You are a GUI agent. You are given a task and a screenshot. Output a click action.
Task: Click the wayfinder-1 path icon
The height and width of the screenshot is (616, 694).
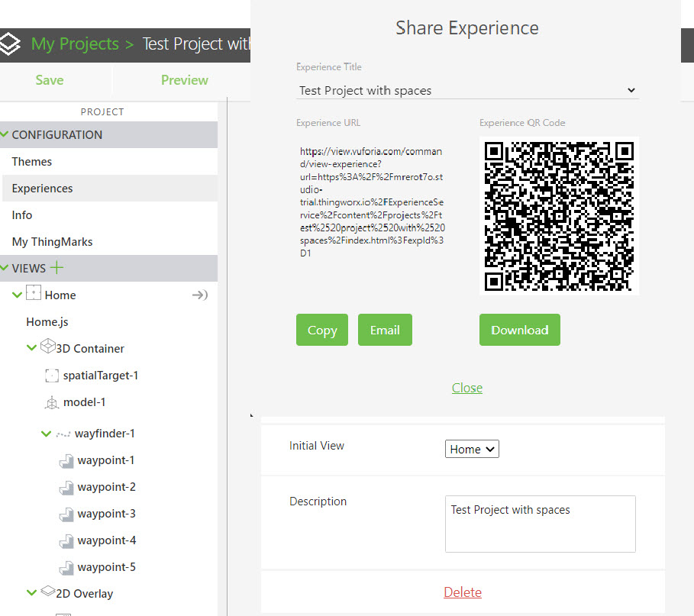tap(64, 433)
